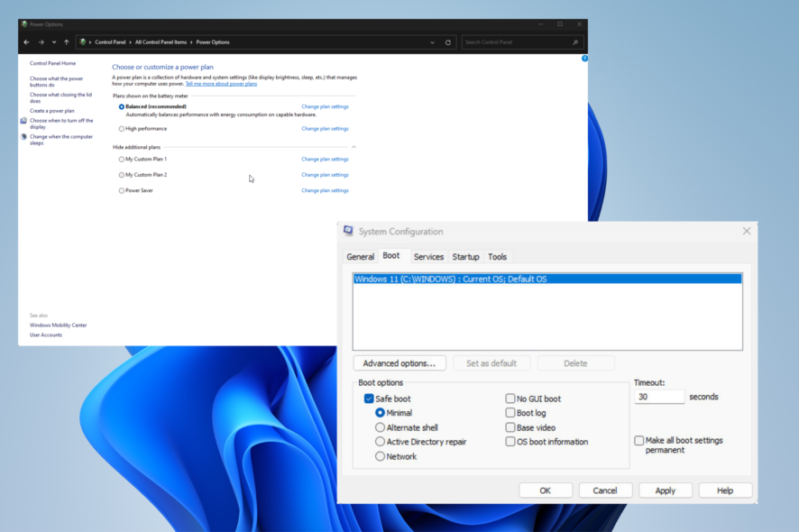Click Create a power plan
This screenshot has width=799, height=532.
[x=52, y=111]
